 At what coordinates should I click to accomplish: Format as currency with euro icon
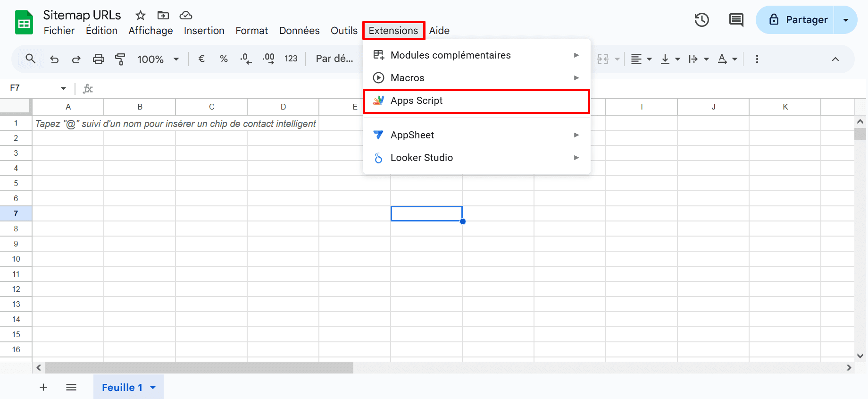201,59
